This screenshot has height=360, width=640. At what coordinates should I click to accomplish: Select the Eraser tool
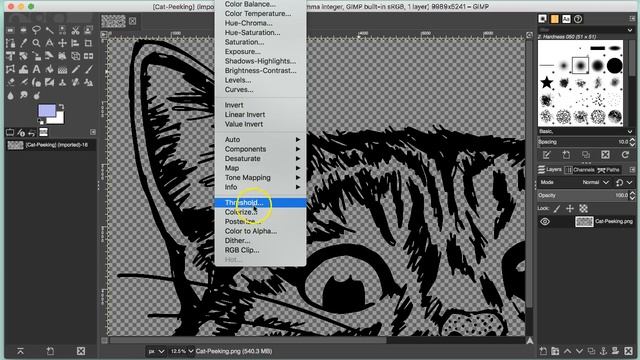pos(10,82)
